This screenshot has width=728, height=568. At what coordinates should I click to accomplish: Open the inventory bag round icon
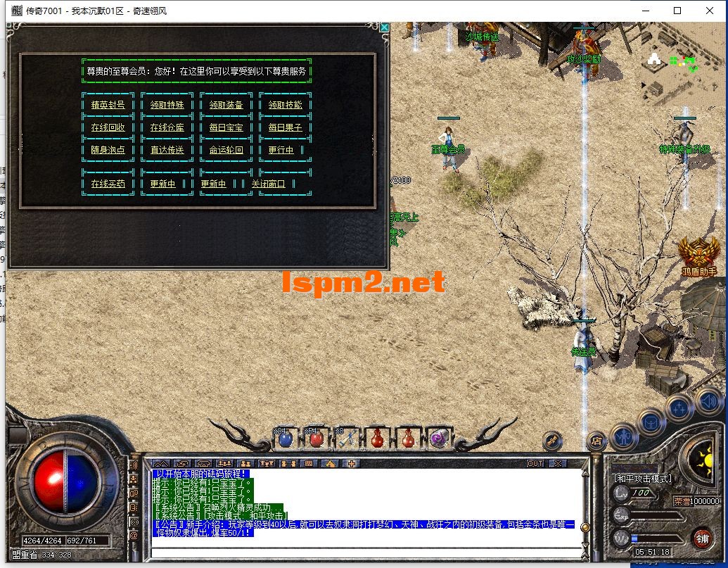tap(651, 422)
